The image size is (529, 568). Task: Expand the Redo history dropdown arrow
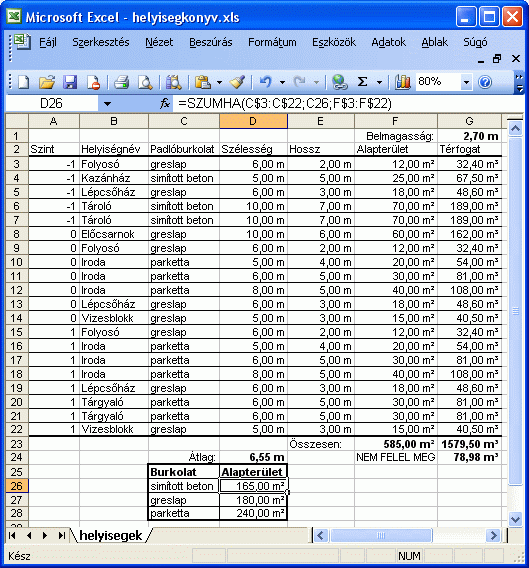click(316, 82)
